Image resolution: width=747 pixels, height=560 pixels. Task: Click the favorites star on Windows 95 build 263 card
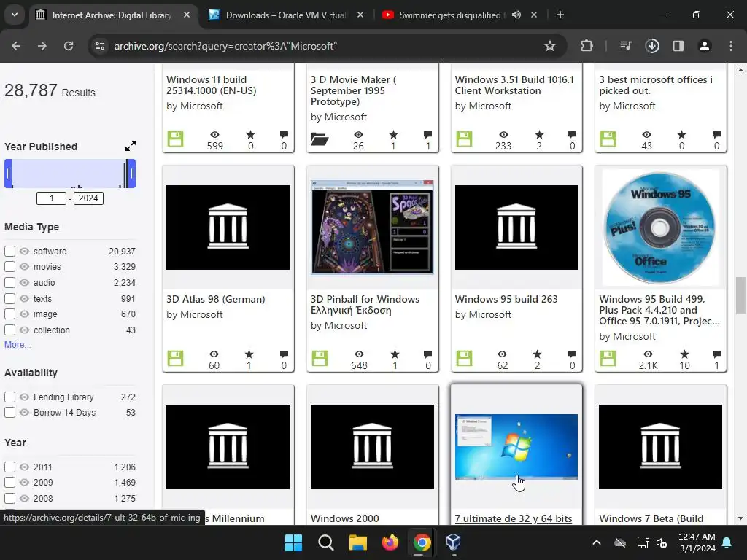(x=538, y=354)
